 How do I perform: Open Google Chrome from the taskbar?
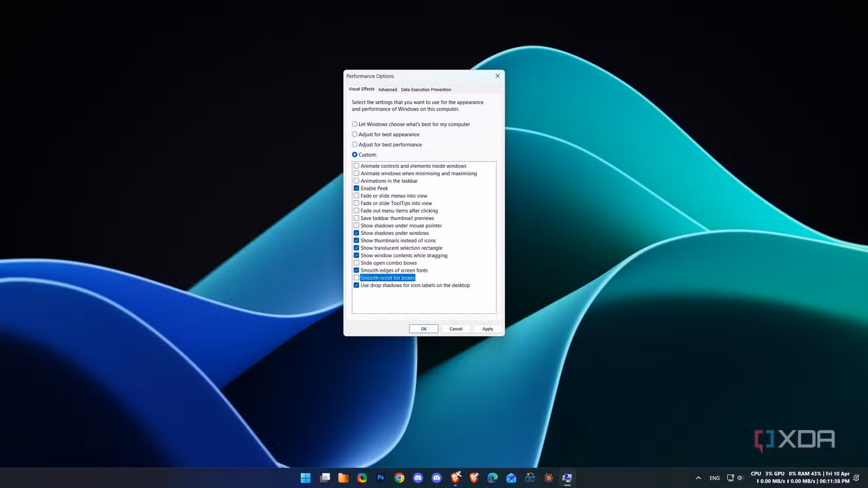coord(399,477)
